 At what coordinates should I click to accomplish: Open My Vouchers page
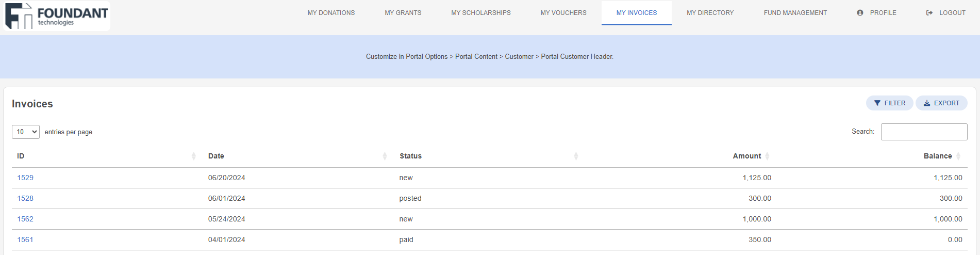pyautogui.click(x=563, y=13)
